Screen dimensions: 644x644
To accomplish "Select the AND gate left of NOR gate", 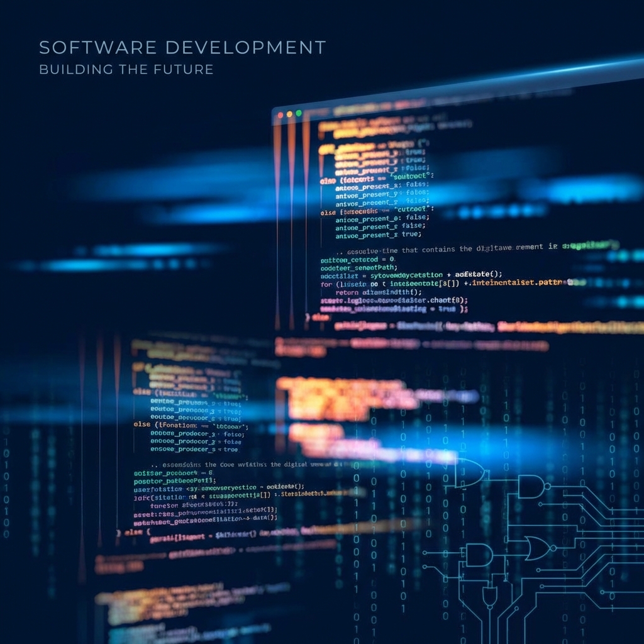I will pyautogui.click(x=479, y=554).
